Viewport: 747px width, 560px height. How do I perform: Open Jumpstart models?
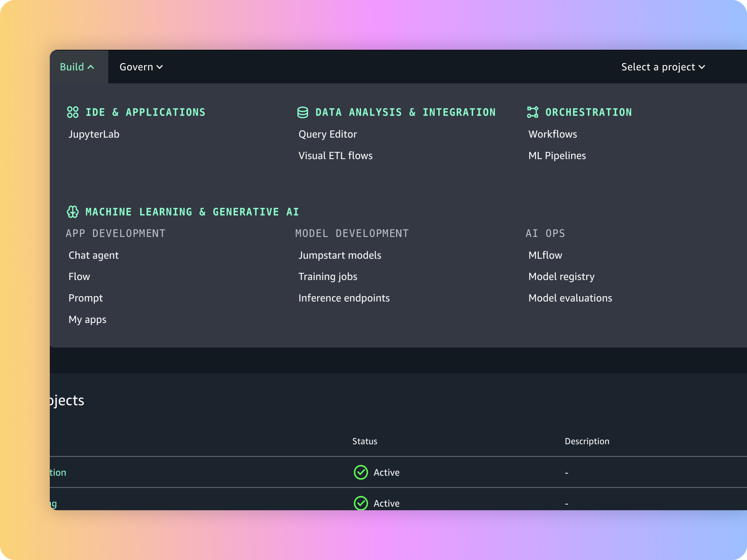click(340, 255)
